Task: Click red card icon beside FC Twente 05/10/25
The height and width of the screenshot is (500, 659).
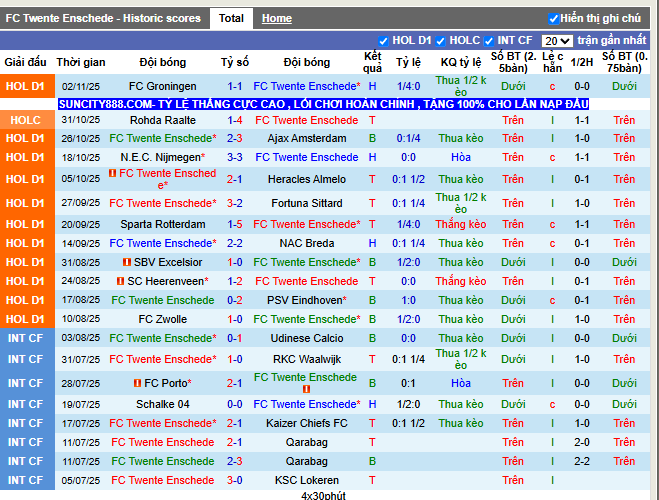Action: coord(112,173)
